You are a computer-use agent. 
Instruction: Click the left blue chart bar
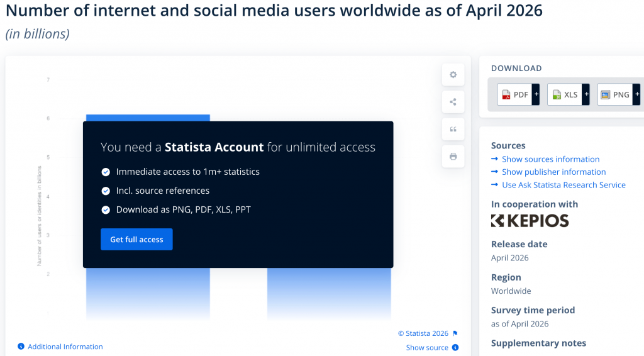(148, 294)
